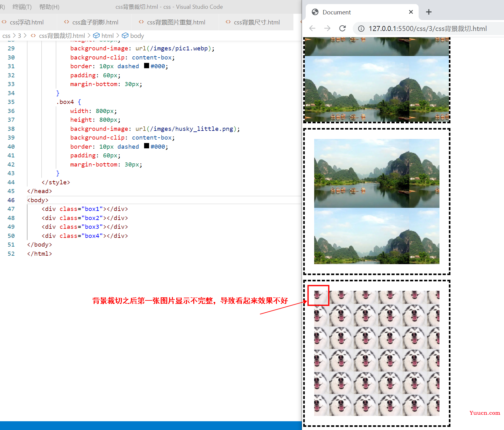Click html cube icon in breadcrumb
This screenshot has width=504, height=430.
pyautogui.click(x=96, y=36)
